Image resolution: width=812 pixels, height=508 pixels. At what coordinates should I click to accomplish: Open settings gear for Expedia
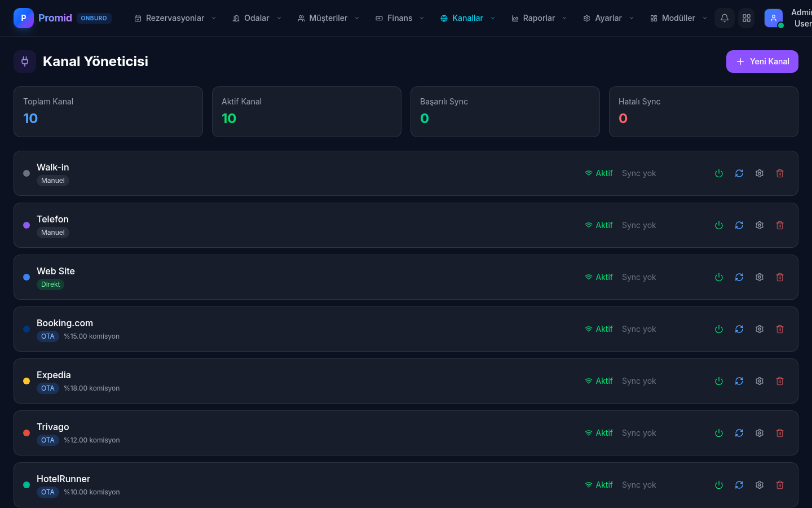[760, 381]
